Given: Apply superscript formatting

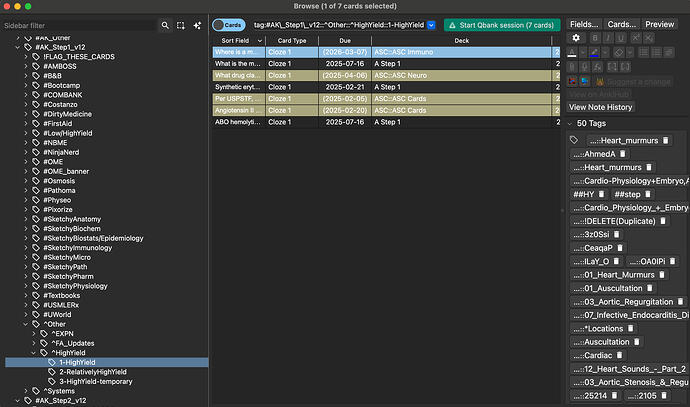Looking at the screenshot, I should pos(635,38).
